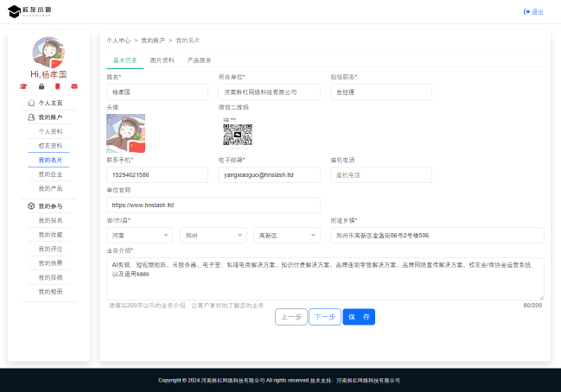Click the 单位官网 website URL field
Viewport: 561px width, 392px height.
pos(214,205)
